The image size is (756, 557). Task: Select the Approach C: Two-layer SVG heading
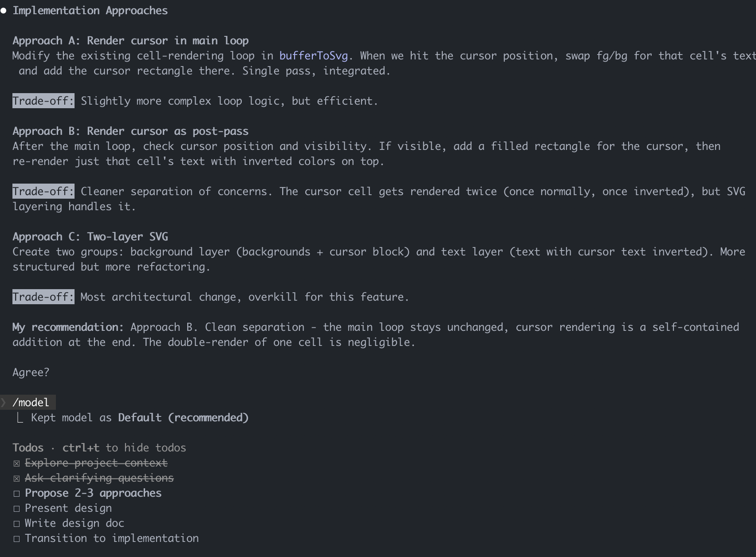coord(90,237)
